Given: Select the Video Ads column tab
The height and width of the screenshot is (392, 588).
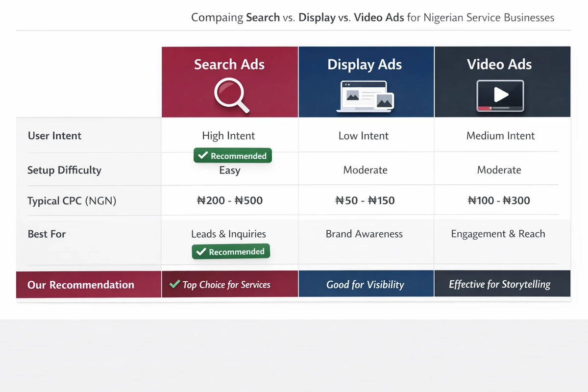Looking at the screenshot, I should (x=499, y=64).
